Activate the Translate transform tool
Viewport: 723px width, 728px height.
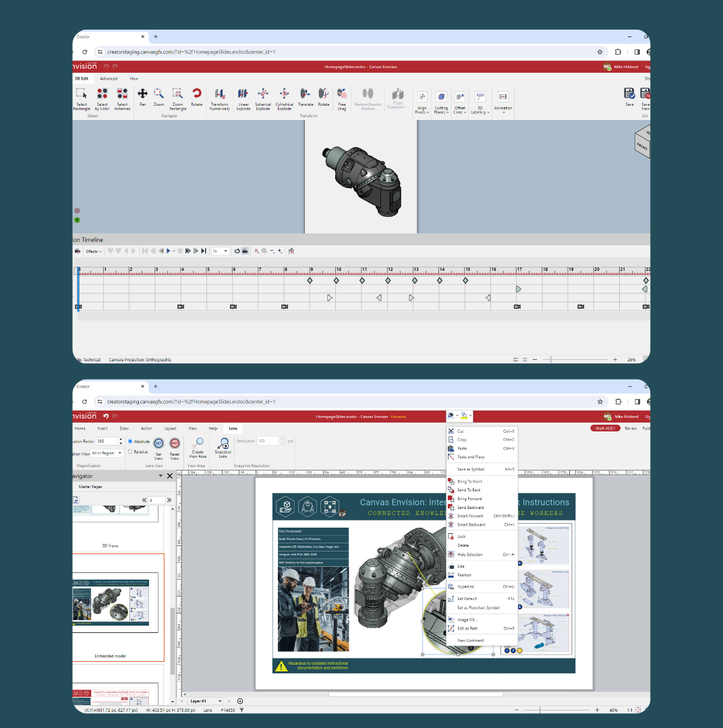tap(305, 100)
